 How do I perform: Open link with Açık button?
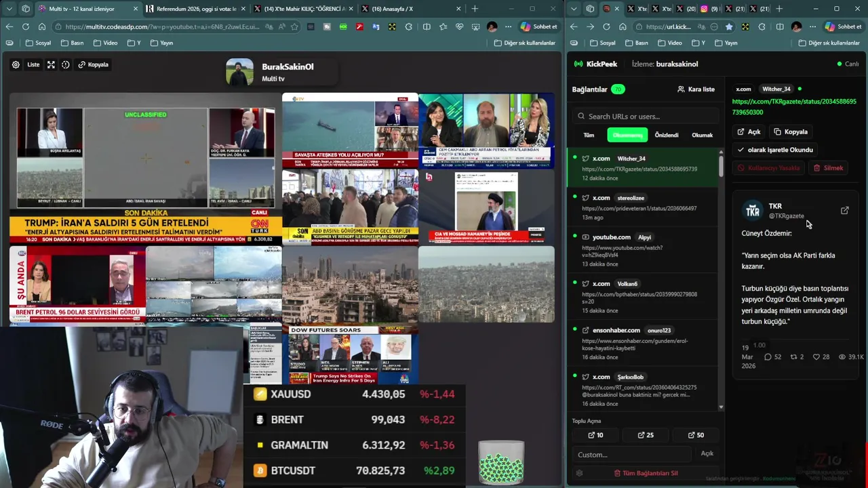click(749, 131)
